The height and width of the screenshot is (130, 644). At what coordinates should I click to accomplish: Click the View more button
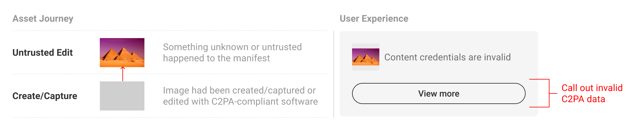[439, 93]
